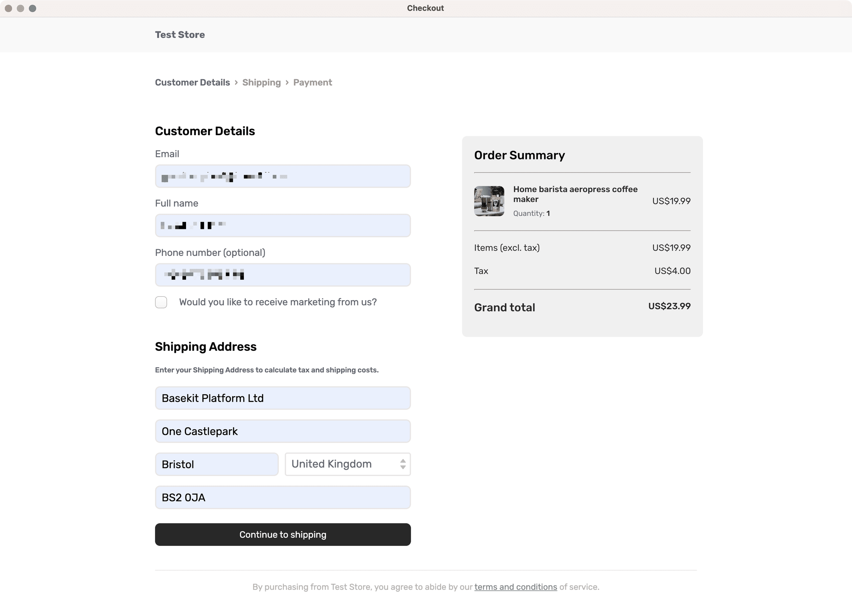This screenshot has height=616, width=852.
Task: Click the One Castlepark address field
Action: pos(283,431)
